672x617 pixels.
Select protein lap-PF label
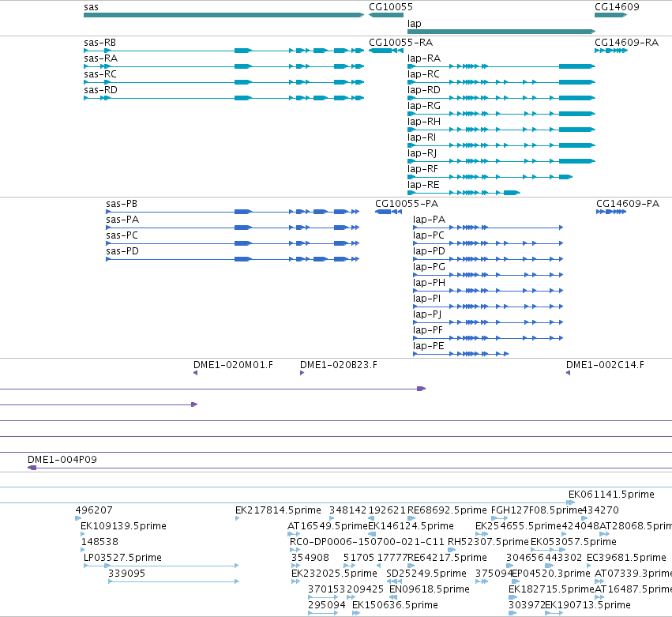(x=428, y=330)
